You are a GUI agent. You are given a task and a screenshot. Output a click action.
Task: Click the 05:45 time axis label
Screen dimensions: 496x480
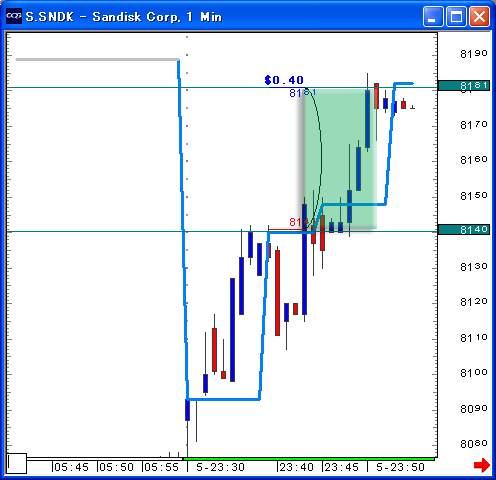pyautogui.click(x=71, y=467)
